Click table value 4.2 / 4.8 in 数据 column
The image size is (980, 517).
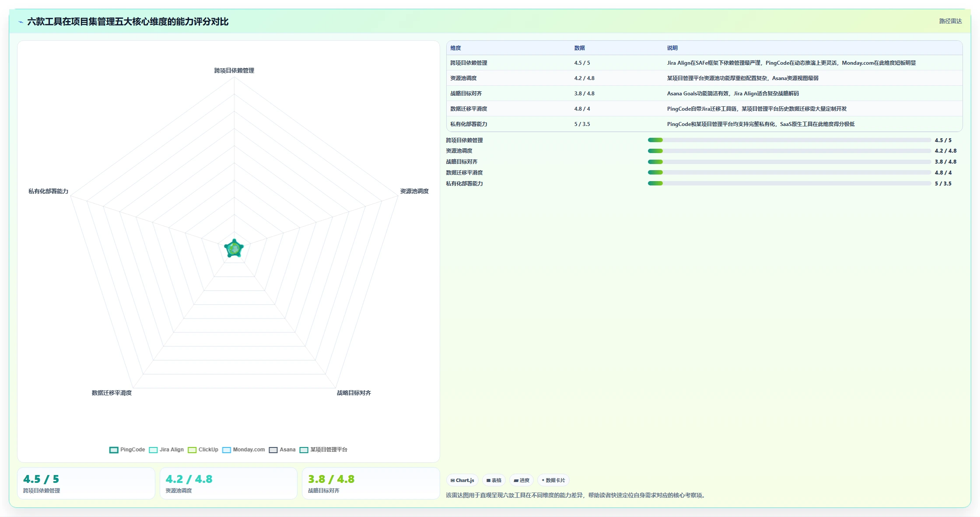(x=584, y=78)
